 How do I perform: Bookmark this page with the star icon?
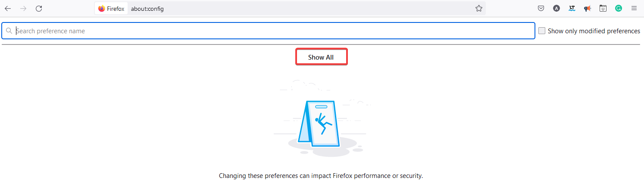[x=478, y=9]
